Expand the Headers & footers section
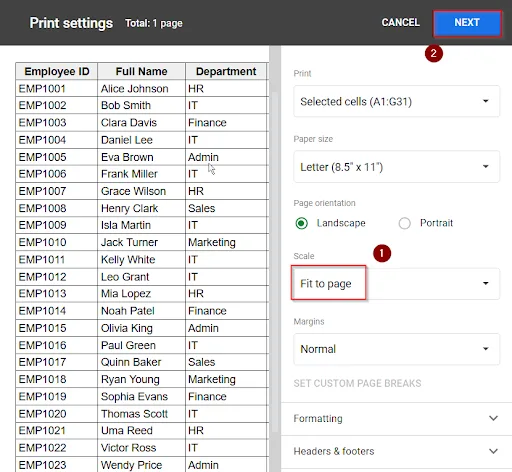The height and width of the screenshot is (472, 512). point(397,451)
